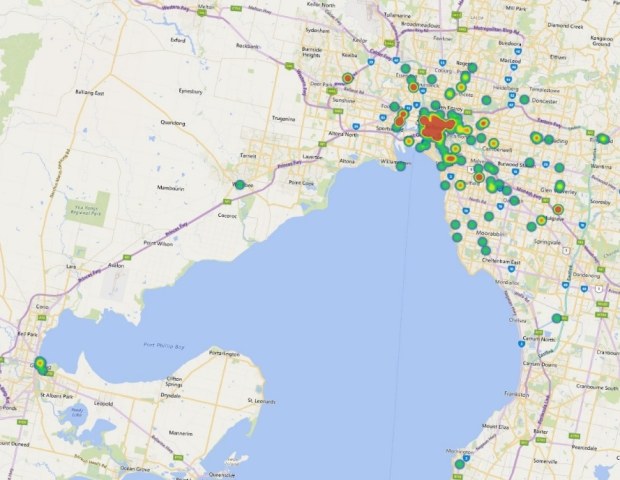Click the Laverton place label
Viewport: 620px width, 480px height.
coord(312,157)
